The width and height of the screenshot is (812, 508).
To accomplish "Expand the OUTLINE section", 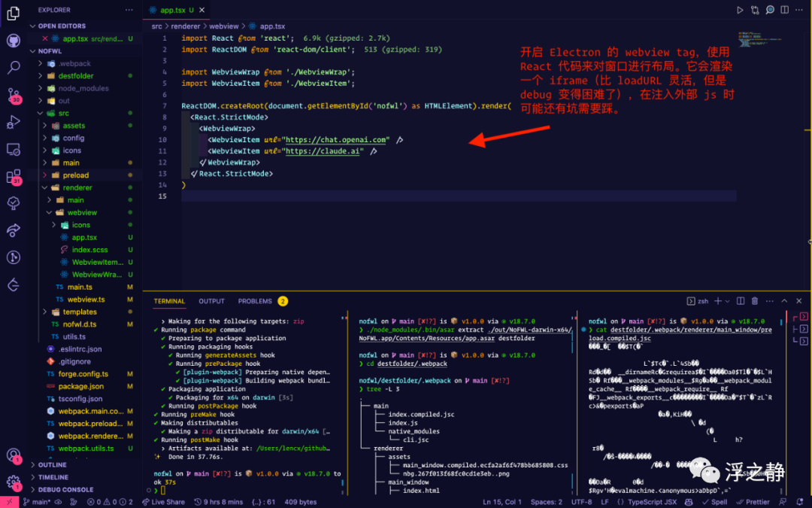I will coord(52,465).
